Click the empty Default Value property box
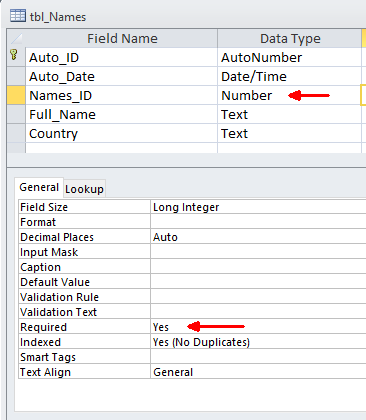 [x=258, y=282]
